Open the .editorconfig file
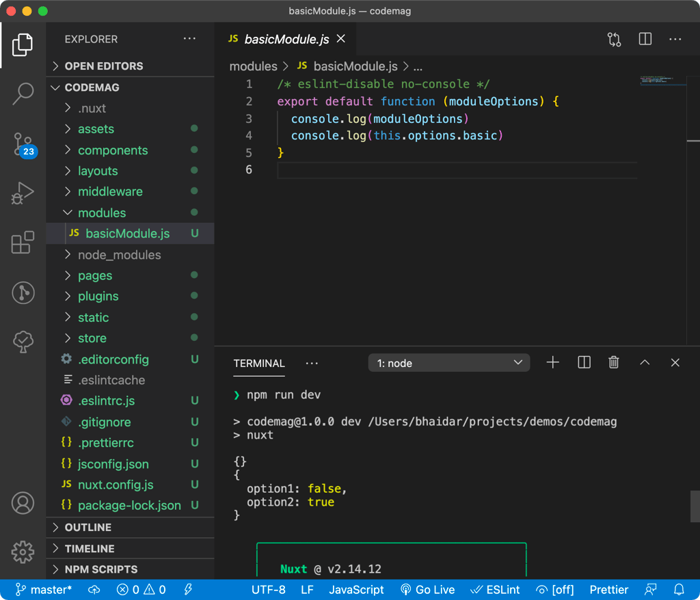Image resolution: width=700 pixels, height=600 pixels. tap(130, 359)
